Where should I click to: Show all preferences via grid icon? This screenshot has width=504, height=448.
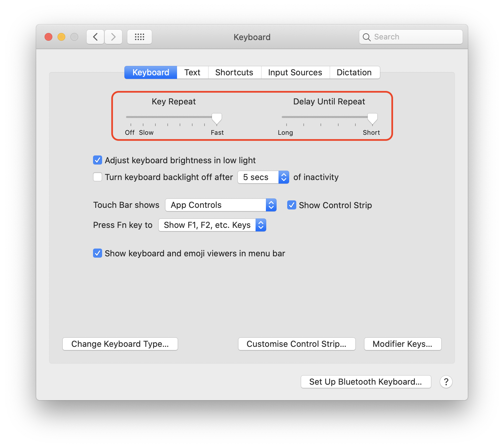(140, 37)
